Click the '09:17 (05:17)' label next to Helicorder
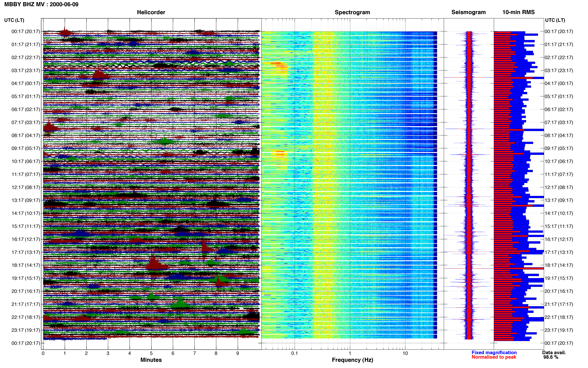This screenshot has height=368, width=588. [x=26, y=148]
